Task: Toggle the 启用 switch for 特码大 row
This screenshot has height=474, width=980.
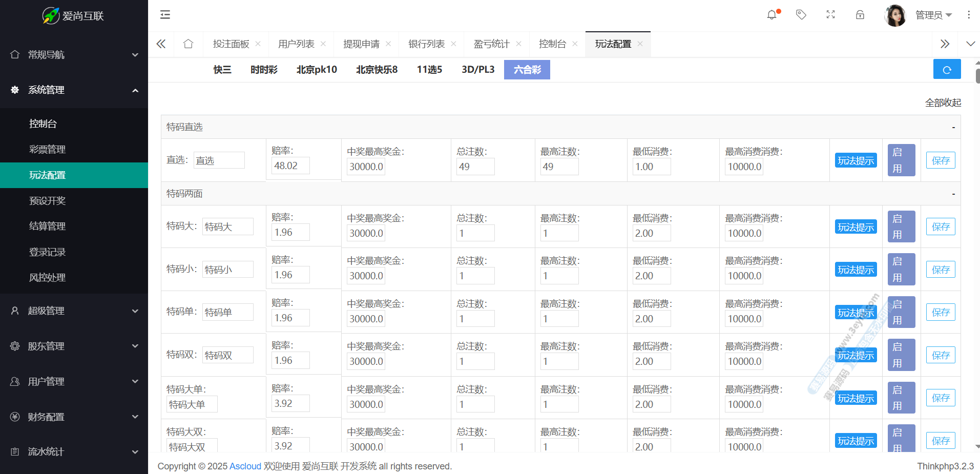Action: 901,226
